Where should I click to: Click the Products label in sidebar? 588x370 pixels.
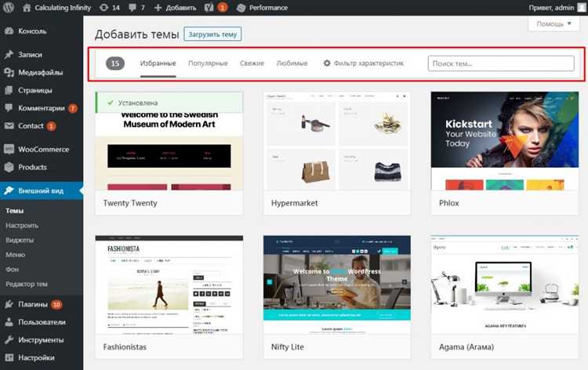pyautogui.click(x=33, y=167)
